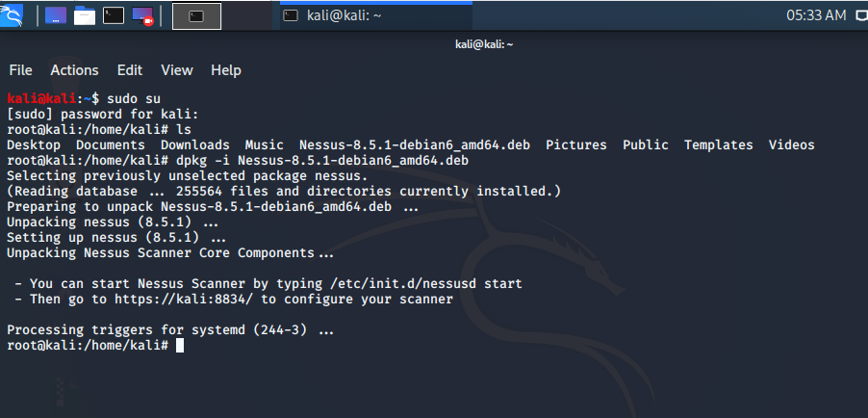Open the screen recorder panel icon
This screenshot has height=418, width=868.
[x=142, y=15]
